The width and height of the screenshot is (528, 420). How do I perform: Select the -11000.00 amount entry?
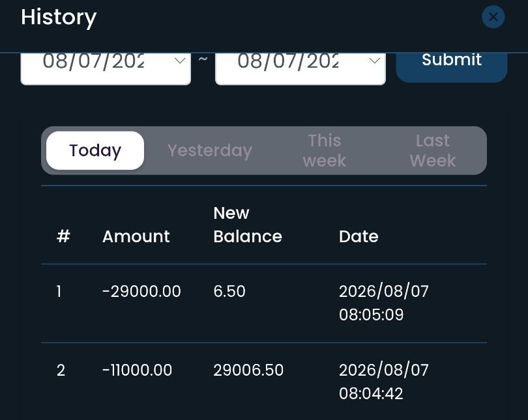(x=137, y=371)
